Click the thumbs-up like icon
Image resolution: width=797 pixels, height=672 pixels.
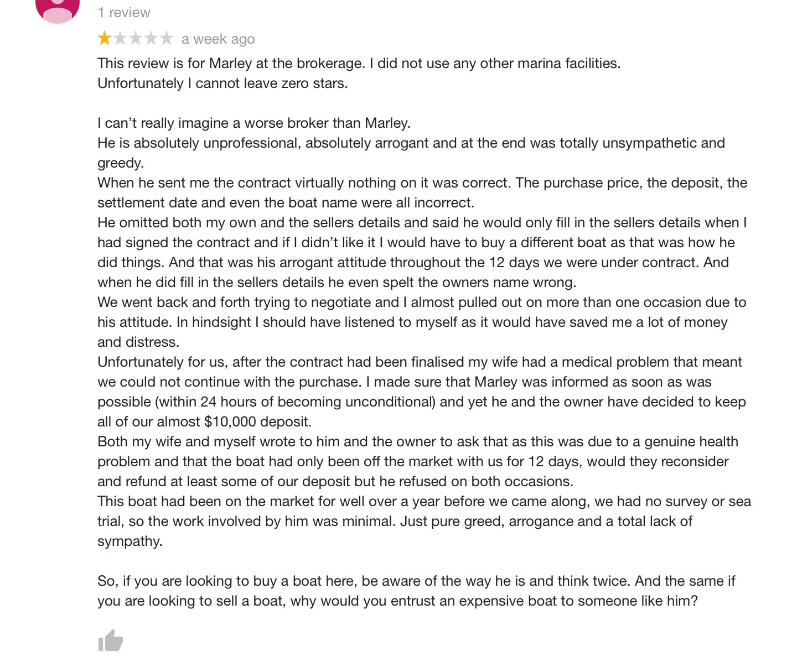tap(110, 641)
